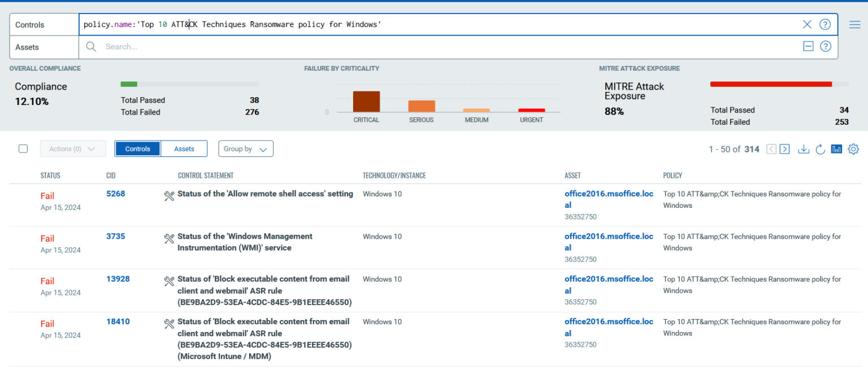868x371 pixels.
Task: Open table settings gear
Action: click(853, 149)
